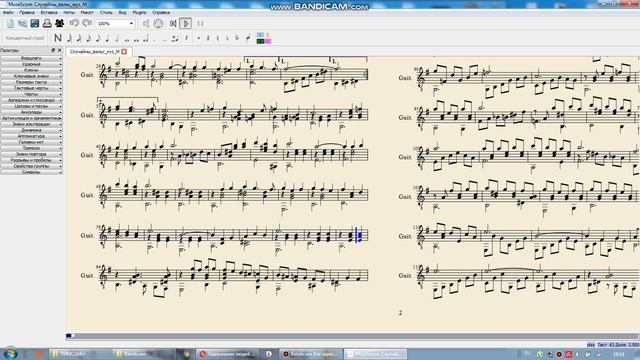Screen dimensions: 640x360
Task: Close the Случайны_вальс score tab
Action: click(x=124, y=51)
